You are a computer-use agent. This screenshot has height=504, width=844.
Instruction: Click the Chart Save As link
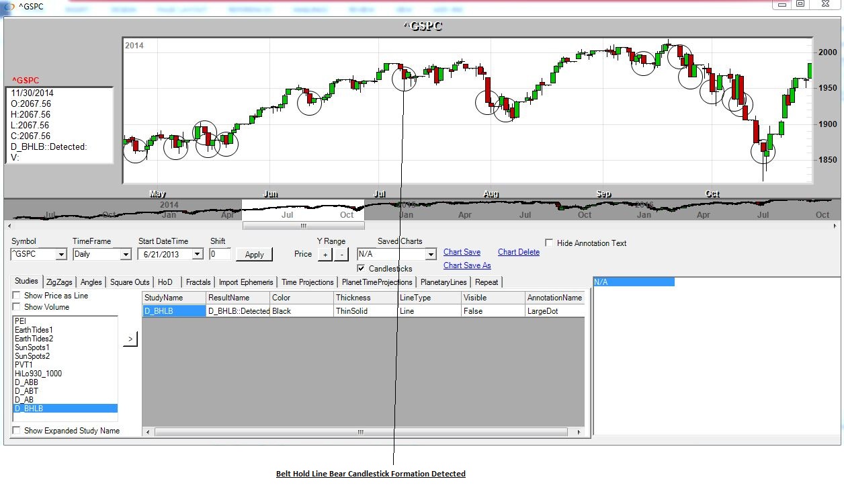(x=467, y=265)
